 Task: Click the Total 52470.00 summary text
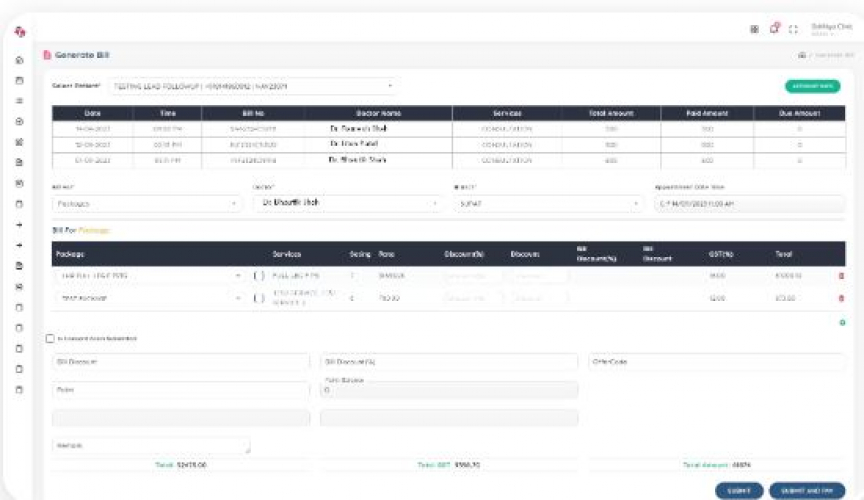181,465
